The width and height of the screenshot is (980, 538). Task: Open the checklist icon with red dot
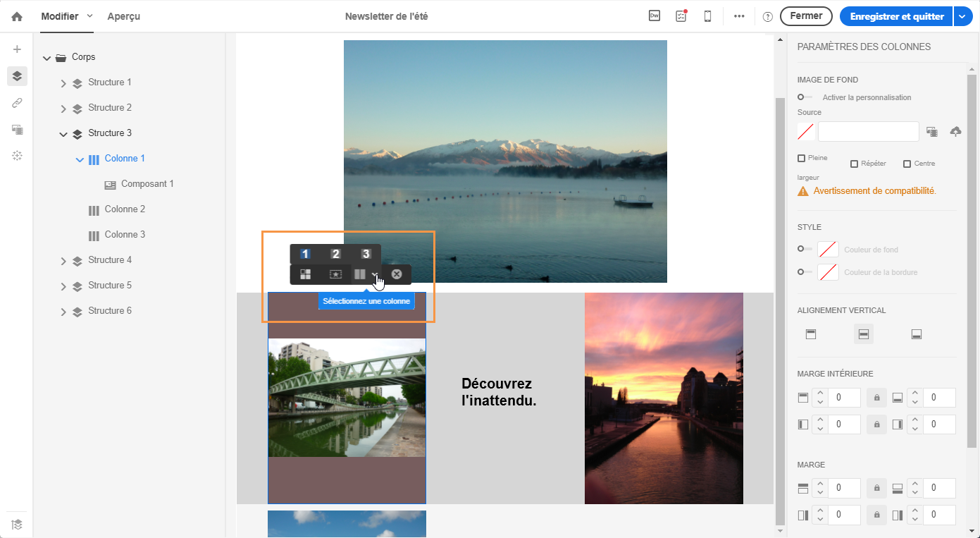tap(681, 16)
